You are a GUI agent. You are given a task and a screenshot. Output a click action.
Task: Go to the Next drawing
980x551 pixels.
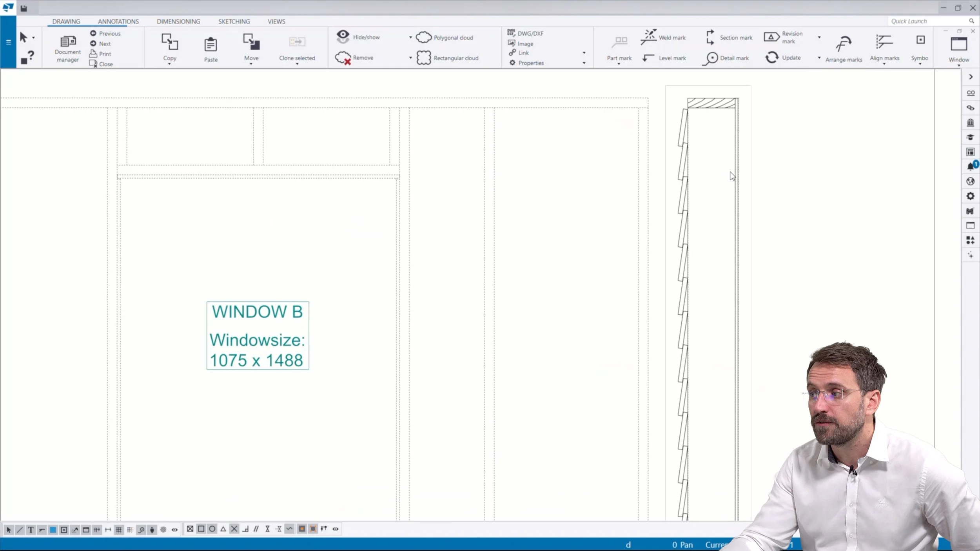point(100,43)
